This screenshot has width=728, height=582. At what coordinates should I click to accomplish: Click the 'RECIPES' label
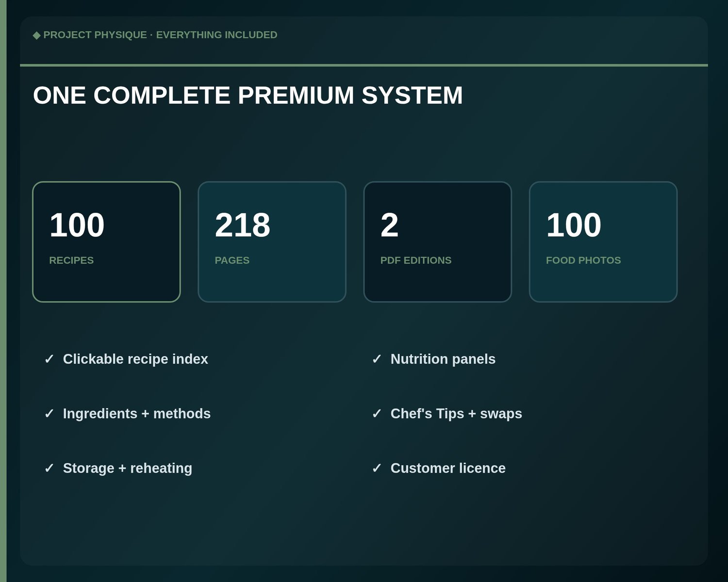click(71, 260)
